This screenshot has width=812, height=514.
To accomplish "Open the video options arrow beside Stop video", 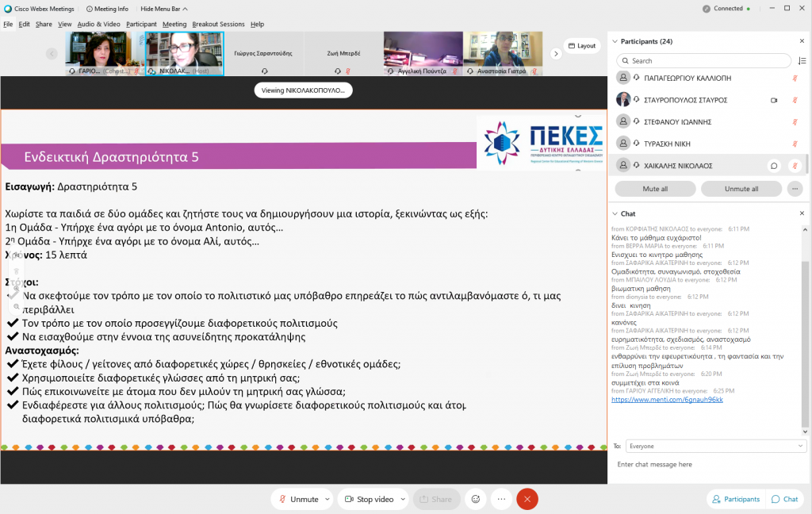I will point(402,499).
